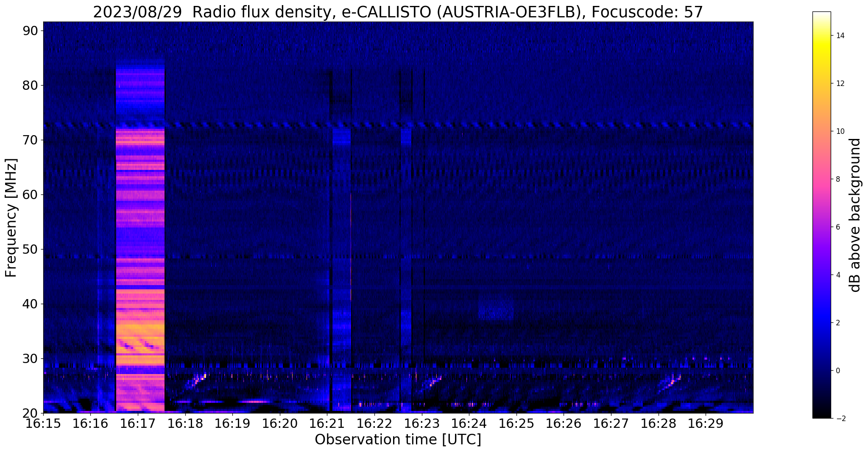
Task: Click the 60 MHz frequency tick label
Action: pos(30,194)
